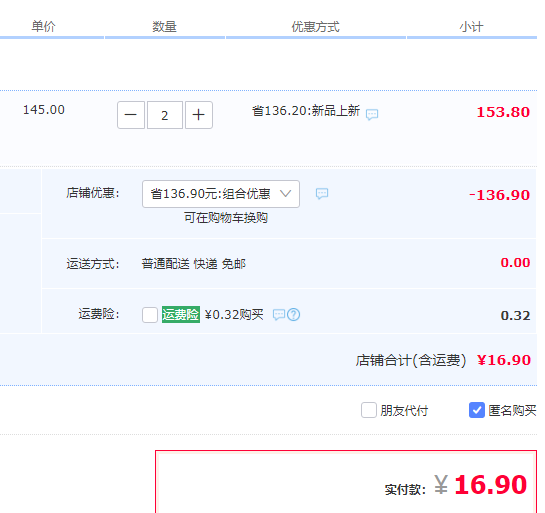Click the 实付款 ¥16.90 total amount
Viewport: 545px width, 513px height.
tap(480, 484)
